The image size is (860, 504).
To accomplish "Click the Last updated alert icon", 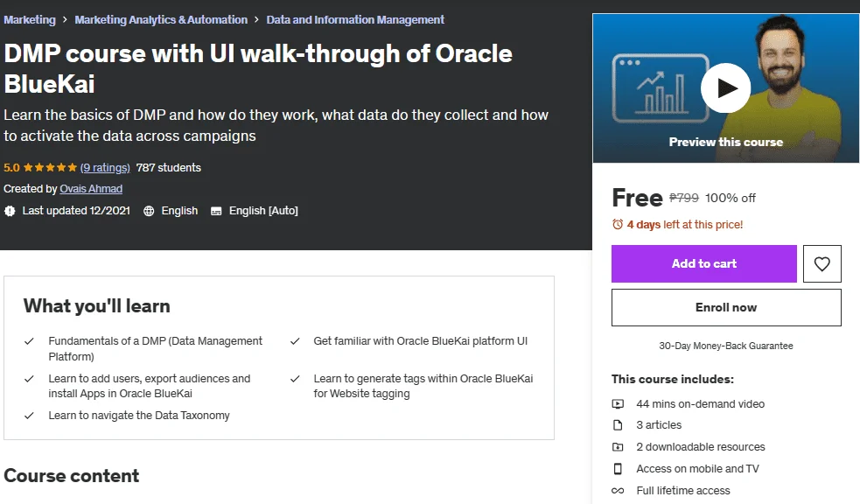I will click(x=10, y=211).
